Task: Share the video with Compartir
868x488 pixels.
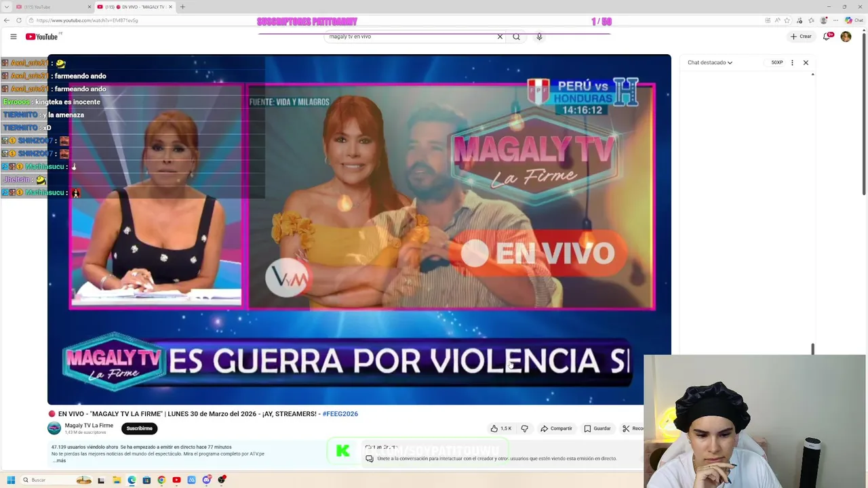Action: pos(556,428)
